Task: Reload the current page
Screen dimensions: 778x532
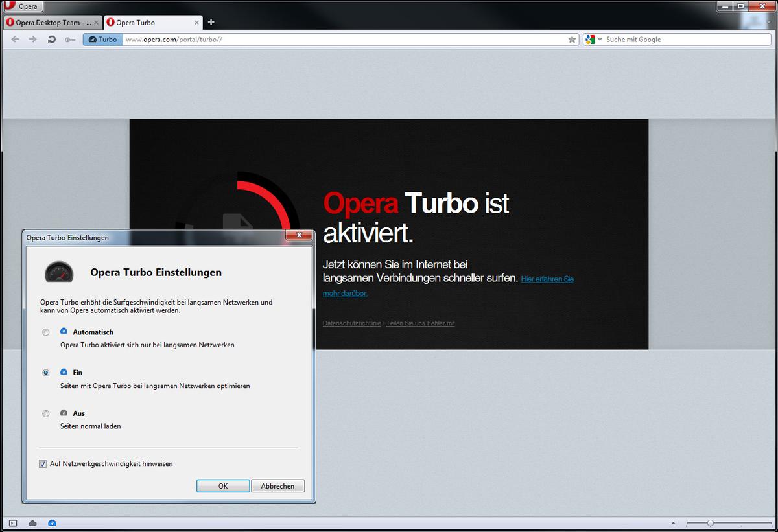Action: coord(51,40)
